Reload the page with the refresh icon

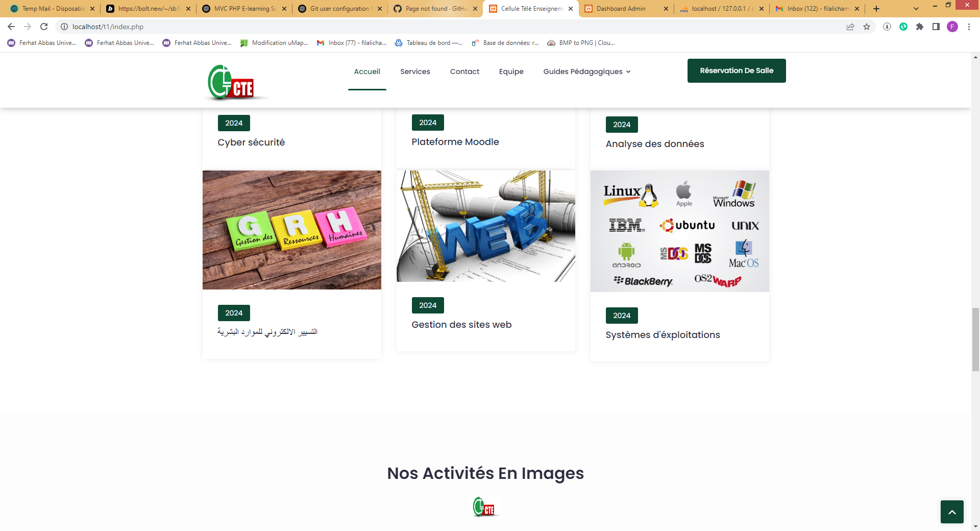pos(44,27)
